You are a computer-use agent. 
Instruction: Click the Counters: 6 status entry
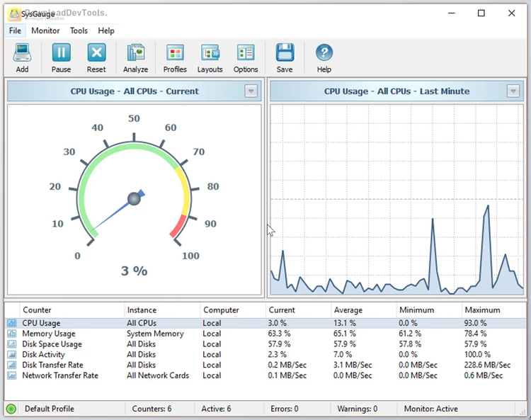[x=152, y=409]
